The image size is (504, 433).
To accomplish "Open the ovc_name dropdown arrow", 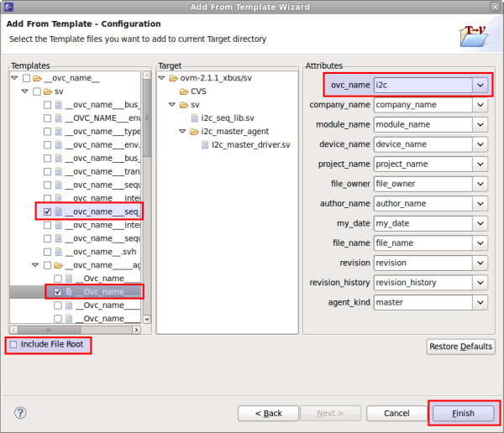I will pos(480,85).
